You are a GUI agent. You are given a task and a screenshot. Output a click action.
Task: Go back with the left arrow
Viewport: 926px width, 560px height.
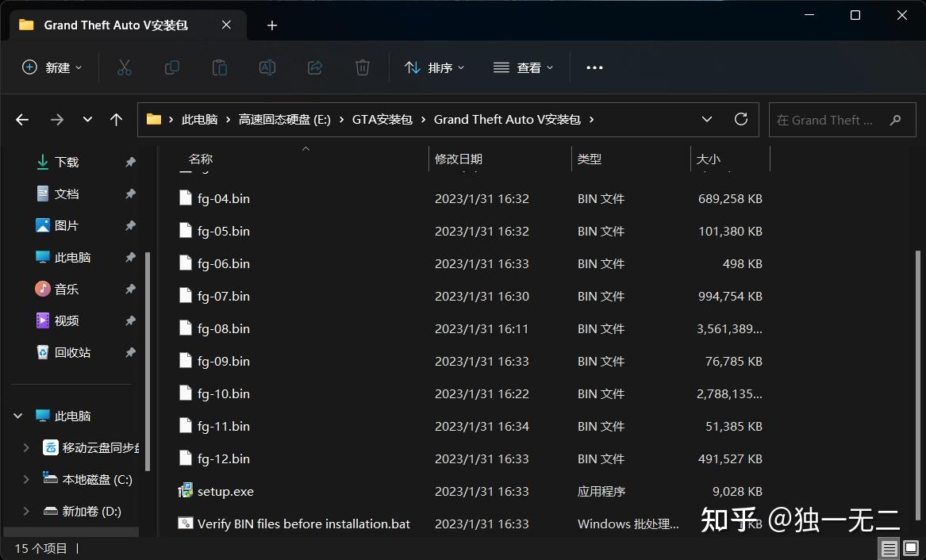(22, 120)
